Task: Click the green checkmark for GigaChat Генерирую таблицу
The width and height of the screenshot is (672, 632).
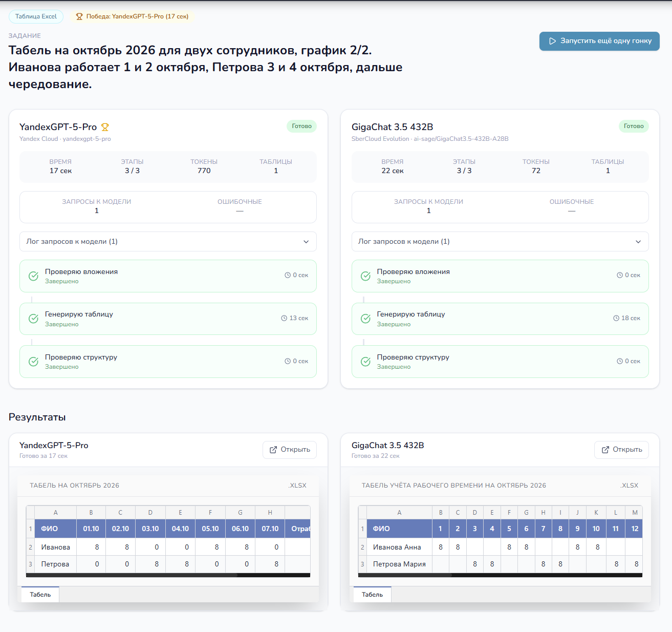Action: pyautogui.click(x=365, y=319)
